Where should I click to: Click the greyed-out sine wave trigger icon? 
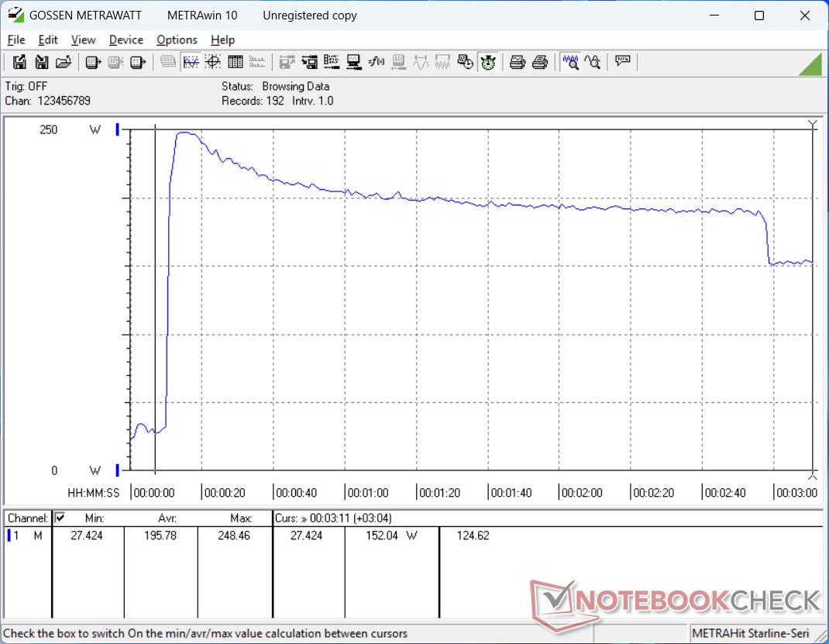[421, 63]
